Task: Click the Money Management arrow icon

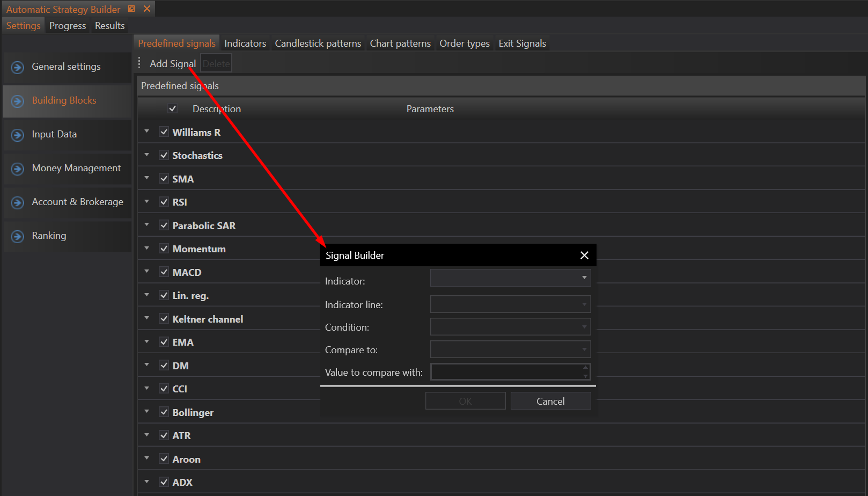Action: point(18,169)
